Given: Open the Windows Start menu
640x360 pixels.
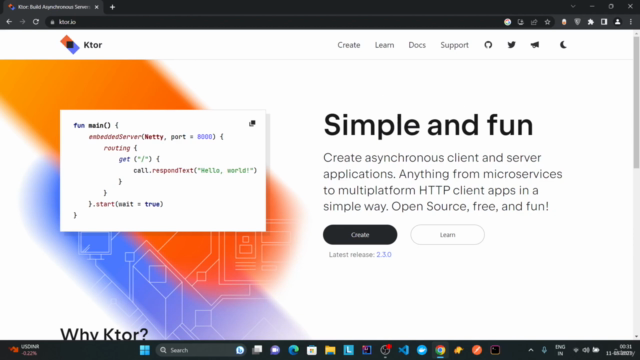Looking at the screenshot, I should coord(144,350).
